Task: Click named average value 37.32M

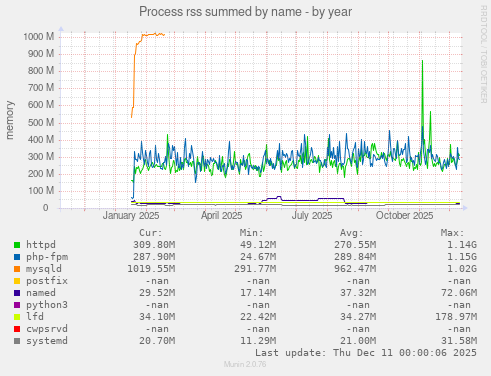Action: 359,293
